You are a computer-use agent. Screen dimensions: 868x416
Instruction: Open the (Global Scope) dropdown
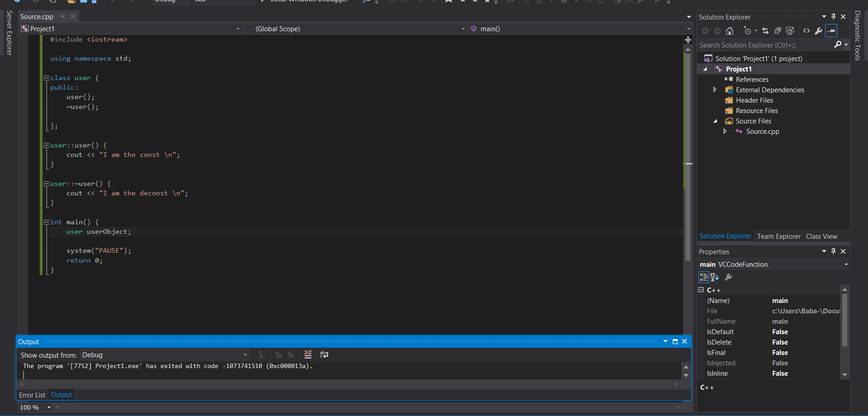pyautogui.click(x=463, y=29)
